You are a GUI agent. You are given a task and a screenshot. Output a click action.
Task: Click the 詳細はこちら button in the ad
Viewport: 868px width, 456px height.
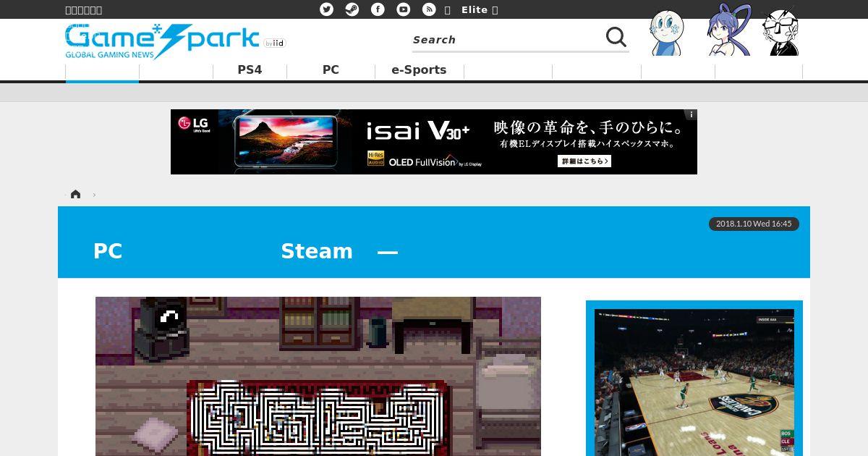click(584, 161)
